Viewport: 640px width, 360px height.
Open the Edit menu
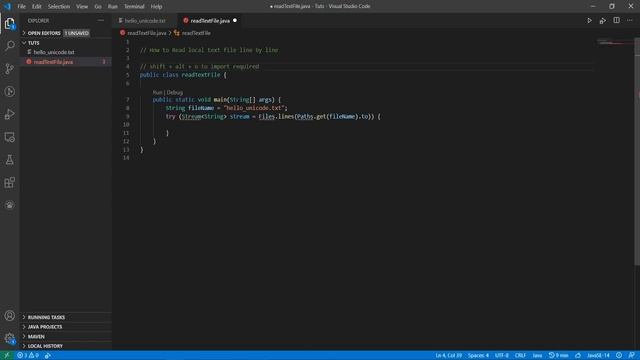click(x=37, y=7)
